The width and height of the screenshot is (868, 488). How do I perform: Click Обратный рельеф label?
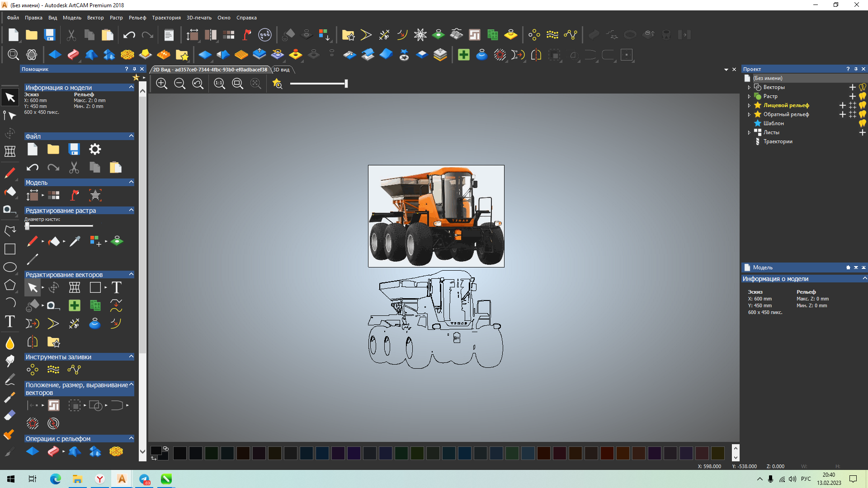click(786, 114)
